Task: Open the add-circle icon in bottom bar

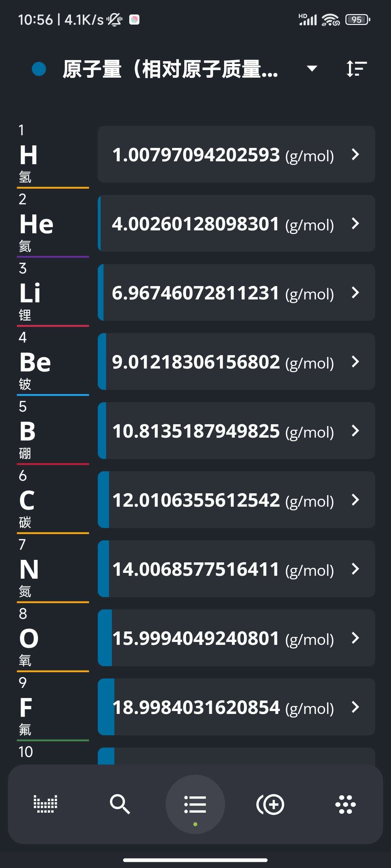Action: pyautogui.click(x=270, y=804)
